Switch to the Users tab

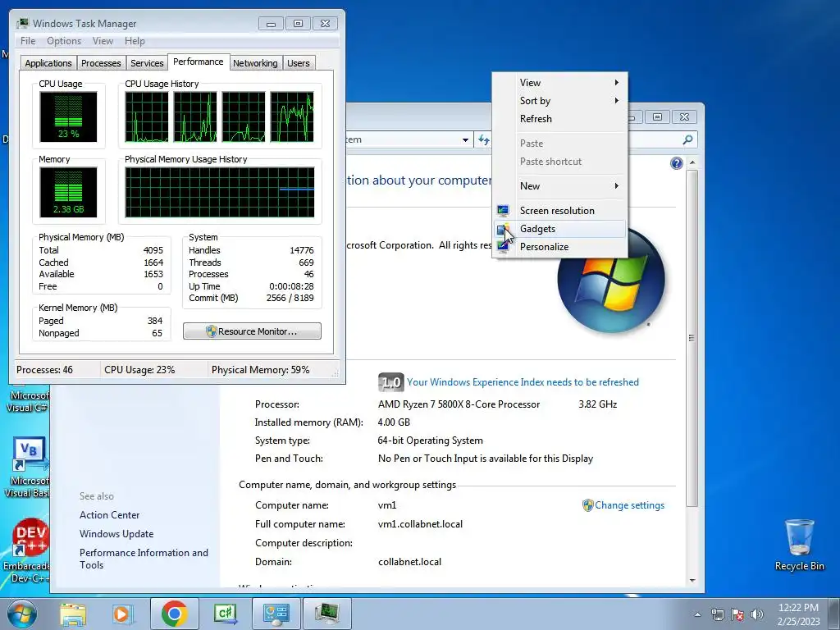point(298,62)
